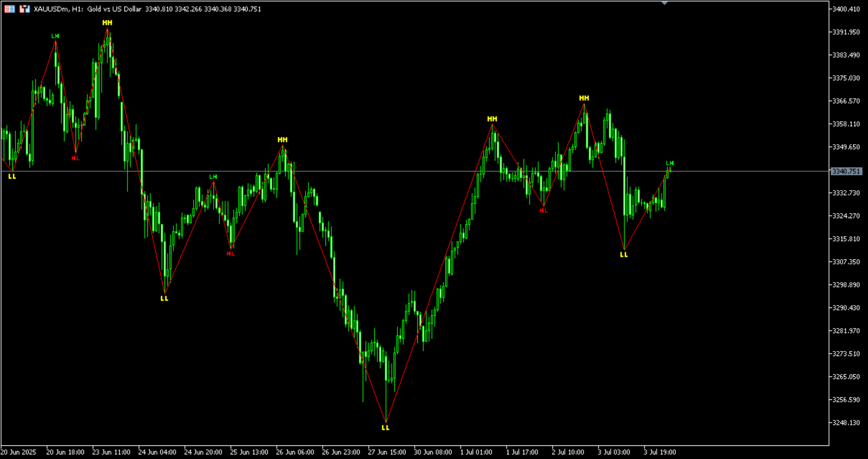Click the '24 Jun 20:00' time axis label

click(x=203, y=452)
